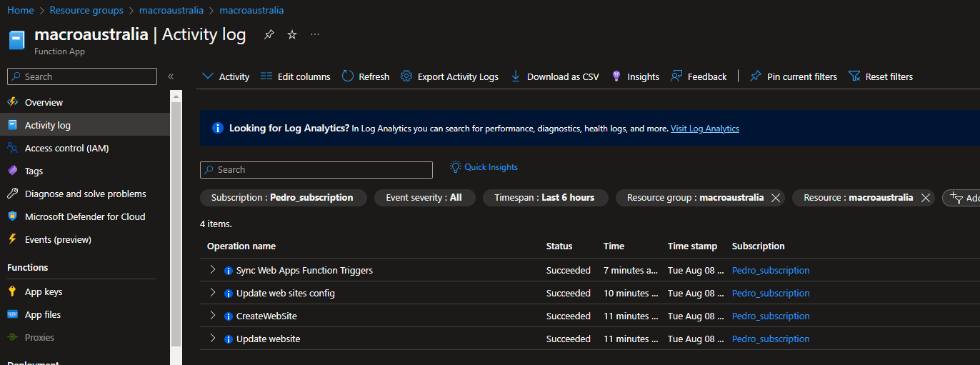Collapse the sidebar with the double chevron

[x=171, y=76]
